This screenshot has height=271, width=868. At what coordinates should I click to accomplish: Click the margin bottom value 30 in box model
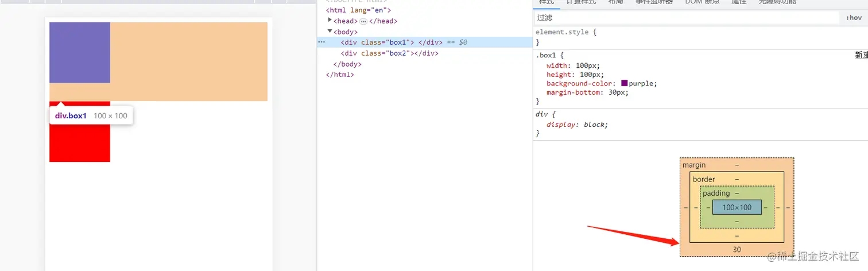737,250
